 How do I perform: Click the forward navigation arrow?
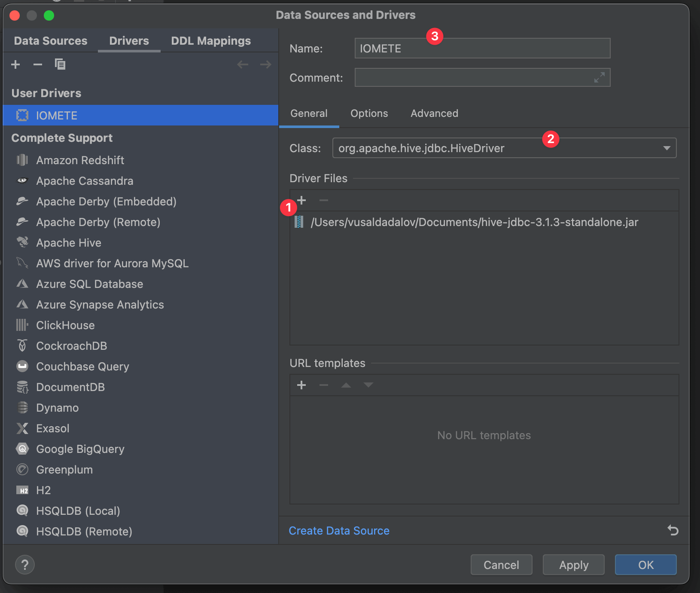pos(266,64)
